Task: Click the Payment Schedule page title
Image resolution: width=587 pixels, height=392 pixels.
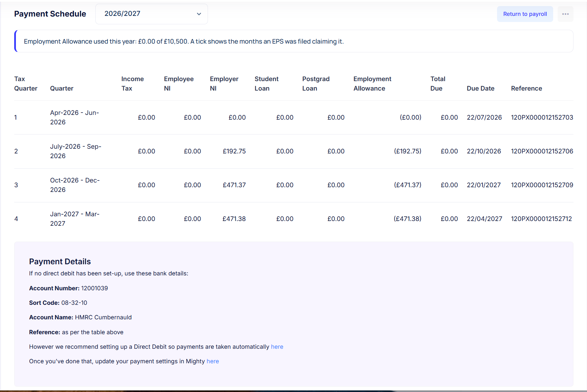Action: click(x=50, y=14)
